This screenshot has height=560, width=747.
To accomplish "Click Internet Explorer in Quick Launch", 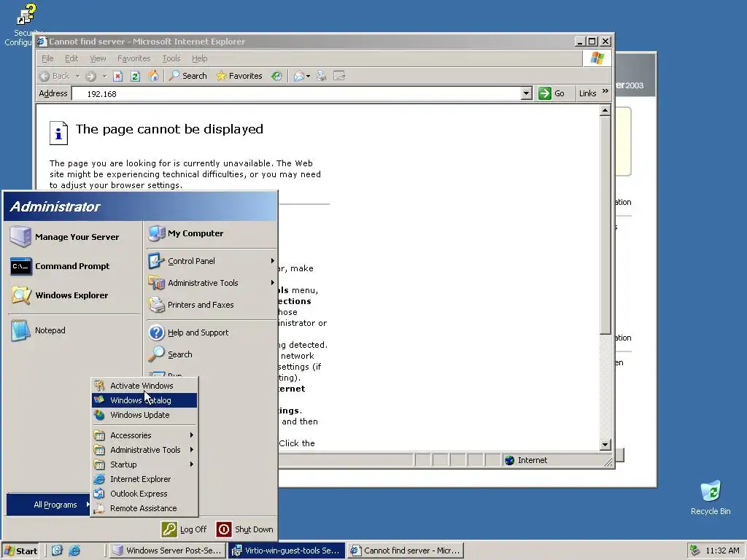I will [x=75, y=551].
